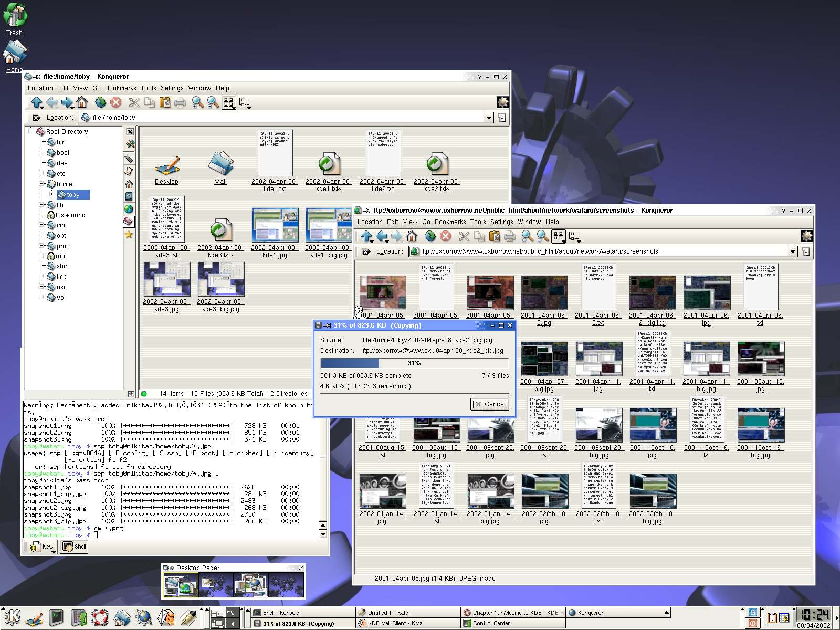Open Bookmarks menu in file:/home/toby Konqueror

coord(120,88)
